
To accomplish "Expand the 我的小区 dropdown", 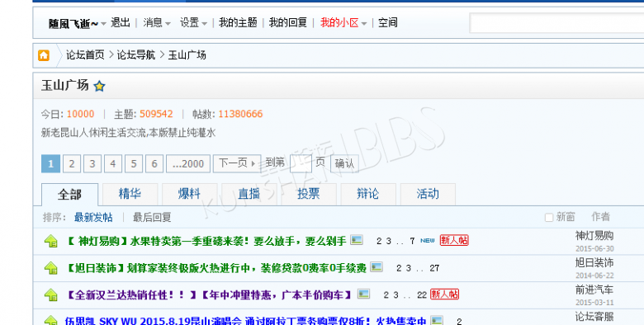I will [x=364, y=24].
